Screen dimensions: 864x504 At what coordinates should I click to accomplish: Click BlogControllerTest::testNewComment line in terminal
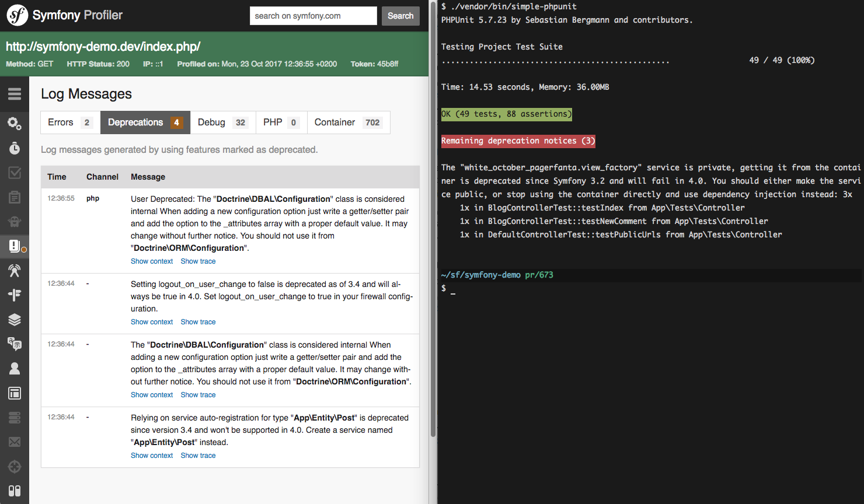click(x=614, y=221)
